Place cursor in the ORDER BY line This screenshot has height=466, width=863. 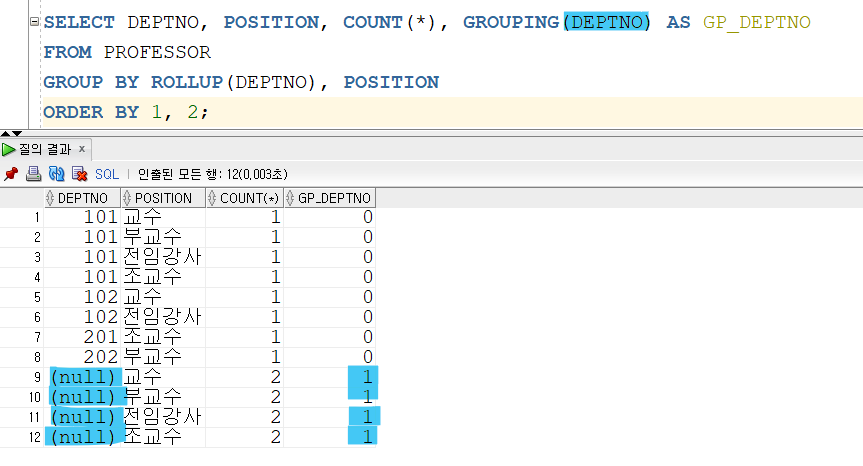[451, 112]
